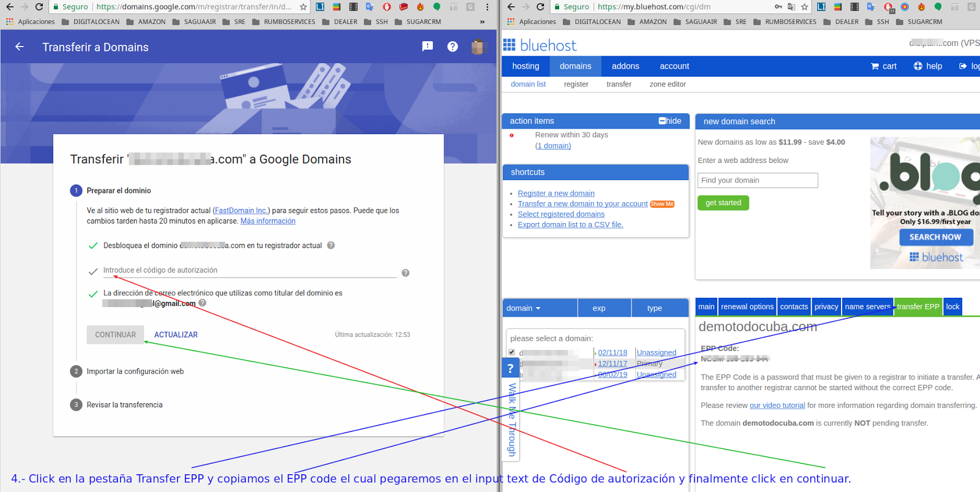
Task: Click Export domain list to CSV link
Action: [570, 225]
